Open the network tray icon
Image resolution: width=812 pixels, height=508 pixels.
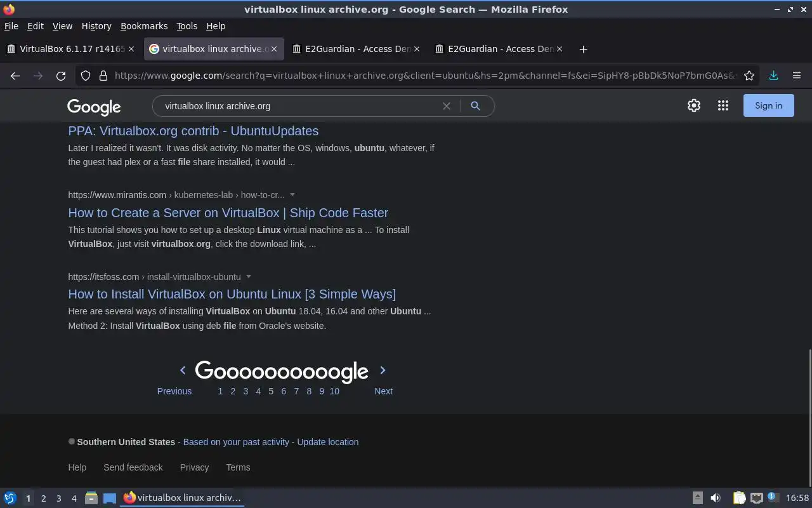point(756,498)
